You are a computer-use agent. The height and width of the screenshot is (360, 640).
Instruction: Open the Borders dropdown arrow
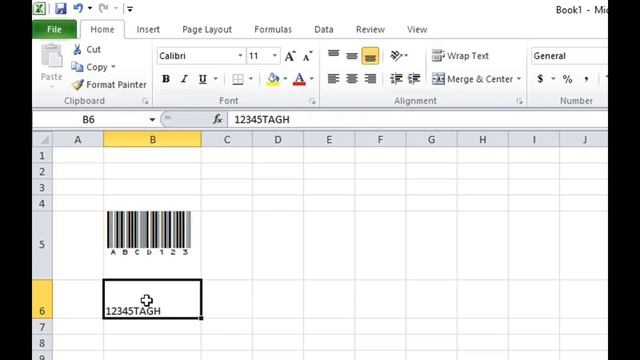pyautogui.click(x=251, y=79)
